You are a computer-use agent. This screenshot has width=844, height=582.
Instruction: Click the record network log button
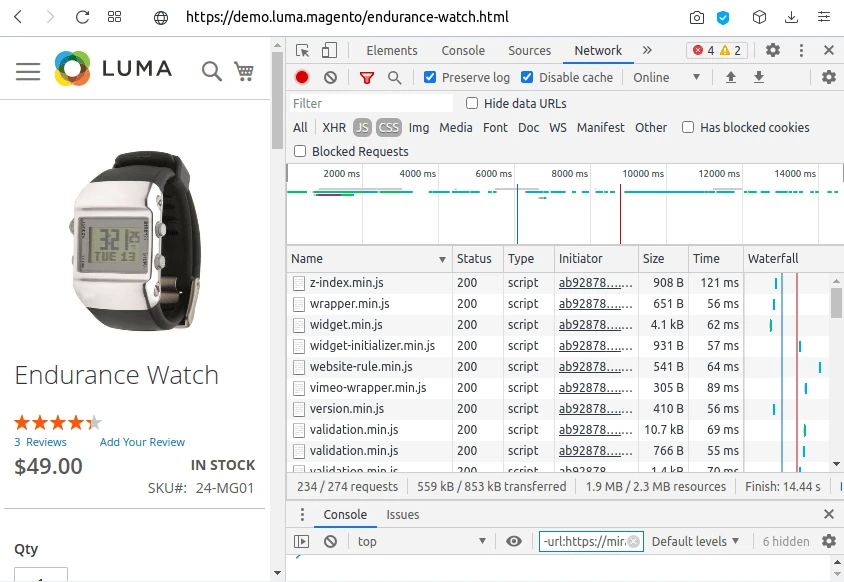pos(302,77)
